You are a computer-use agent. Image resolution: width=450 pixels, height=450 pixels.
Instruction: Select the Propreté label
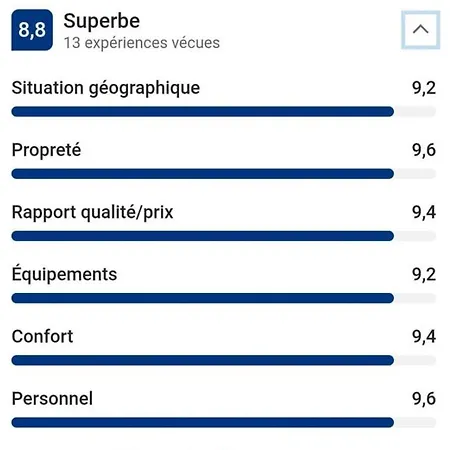[46, 150]
